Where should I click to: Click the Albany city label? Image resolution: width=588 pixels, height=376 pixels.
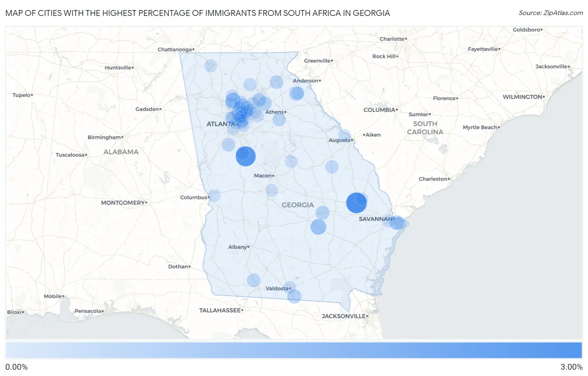238,247
